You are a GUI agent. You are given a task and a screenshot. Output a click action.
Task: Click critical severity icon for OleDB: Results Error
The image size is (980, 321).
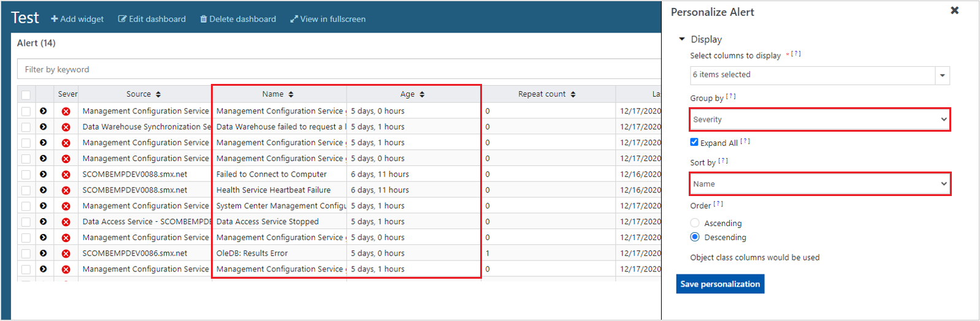pyautogui.click(x=66, y=254)
